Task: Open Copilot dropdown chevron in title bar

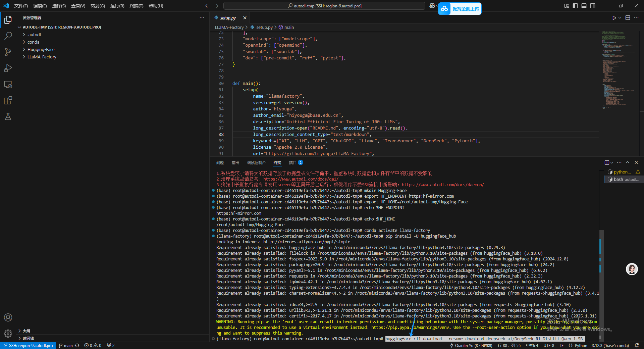Action: point(437,6)
